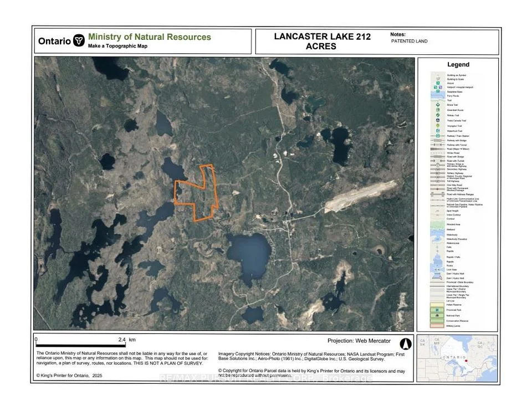Select the Conservation Reserve green swatch

(437, 321)
